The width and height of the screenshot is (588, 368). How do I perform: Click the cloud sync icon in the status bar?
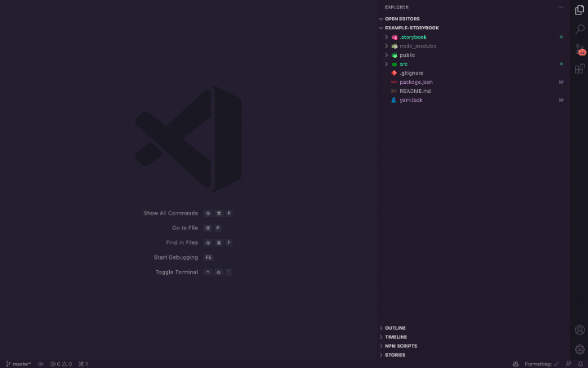pos(41,364)
